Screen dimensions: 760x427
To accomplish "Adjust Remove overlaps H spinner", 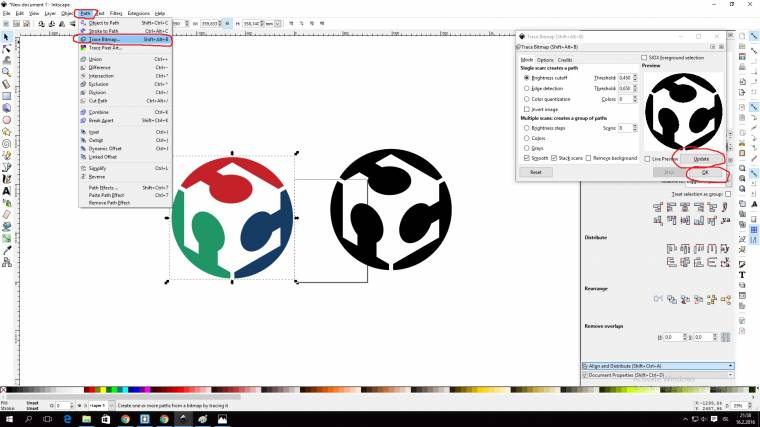I will [685, 337].
